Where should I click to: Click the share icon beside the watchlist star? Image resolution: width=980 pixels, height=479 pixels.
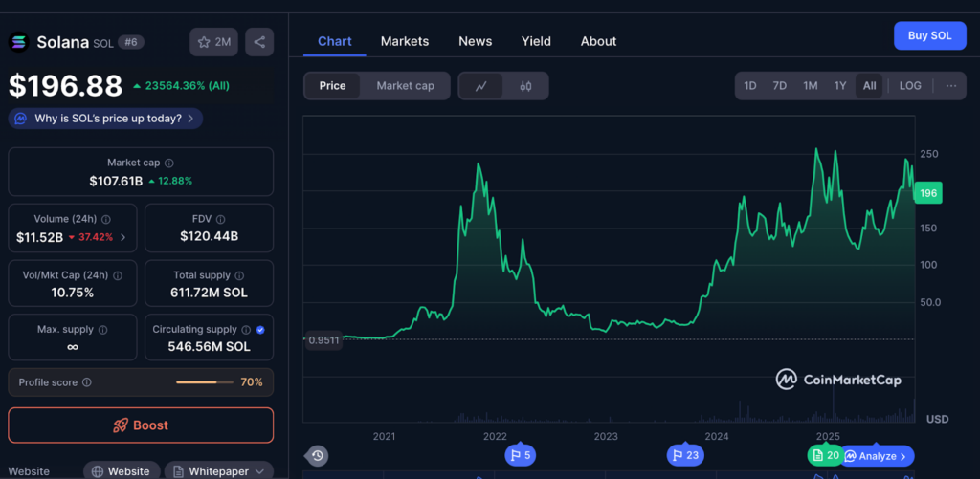click(259, 42)
